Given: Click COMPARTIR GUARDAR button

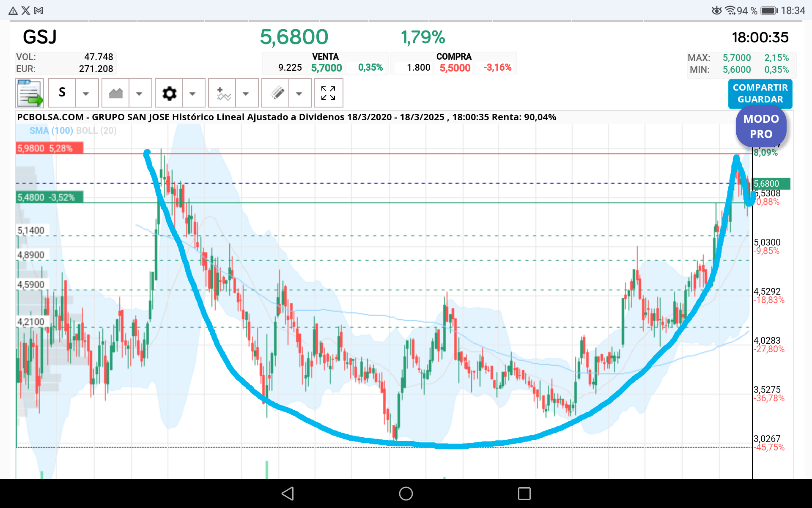Looking at the screenshot, I should point(760,94).
